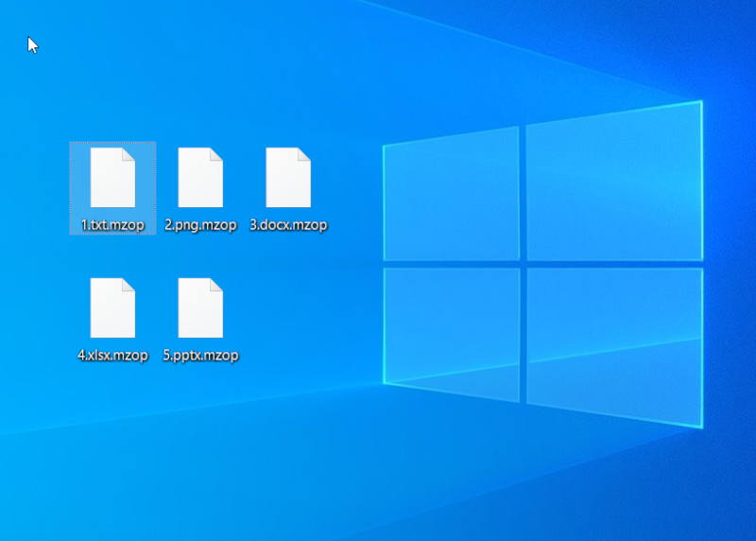Click the 3.docx.mzop file icon
This screenshot has width=756, height=541.
[x=288, y=178]
